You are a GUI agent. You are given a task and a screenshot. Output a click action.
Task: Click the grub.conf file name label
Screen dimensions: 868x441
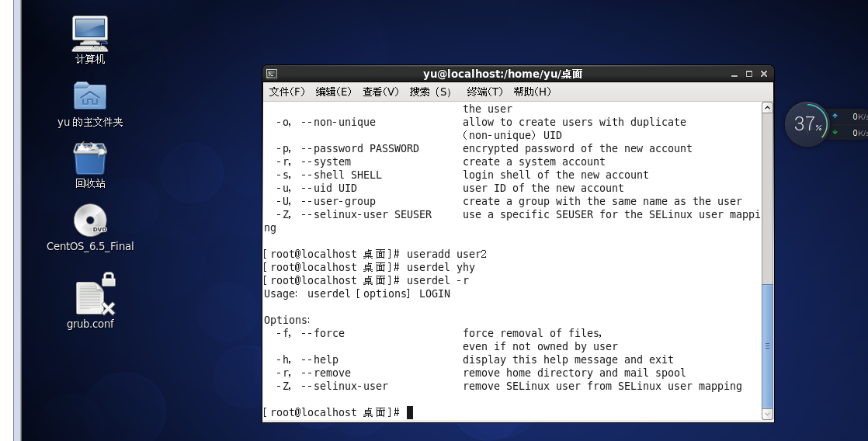coord(90,324)
